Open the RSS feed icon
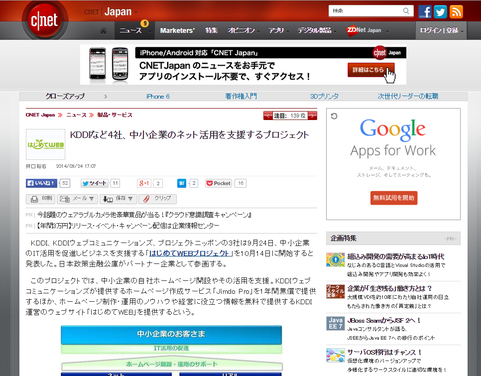Viewport: 481px width, 376px height. coord(456,12)
